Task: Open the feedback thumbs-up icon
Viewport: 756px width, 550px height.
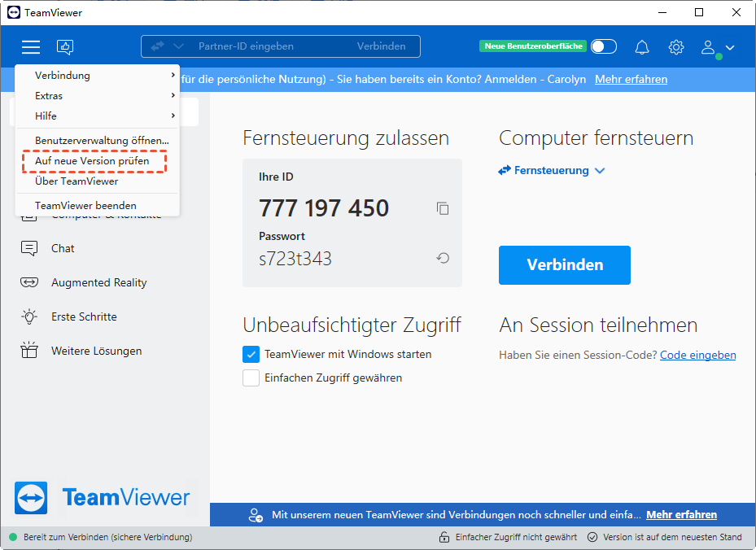Action: coord(65,47)
